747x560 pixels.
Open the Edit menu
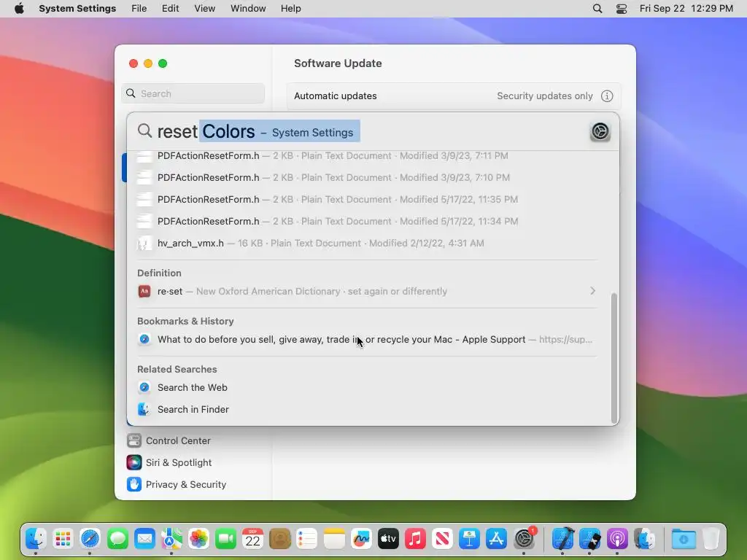pyautogui.click(x=170, y=9)
